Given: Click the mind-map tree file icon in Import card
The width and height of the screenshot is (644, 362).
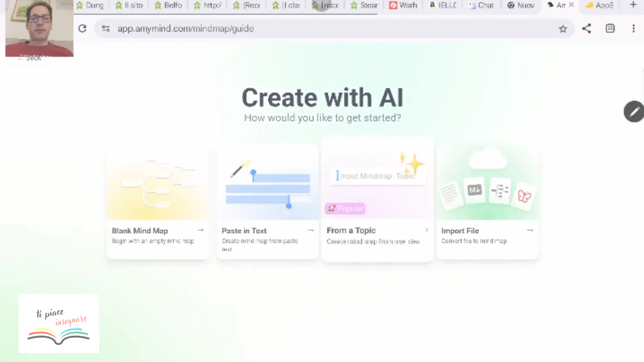Looking at the screenshot, I should 500,191.
